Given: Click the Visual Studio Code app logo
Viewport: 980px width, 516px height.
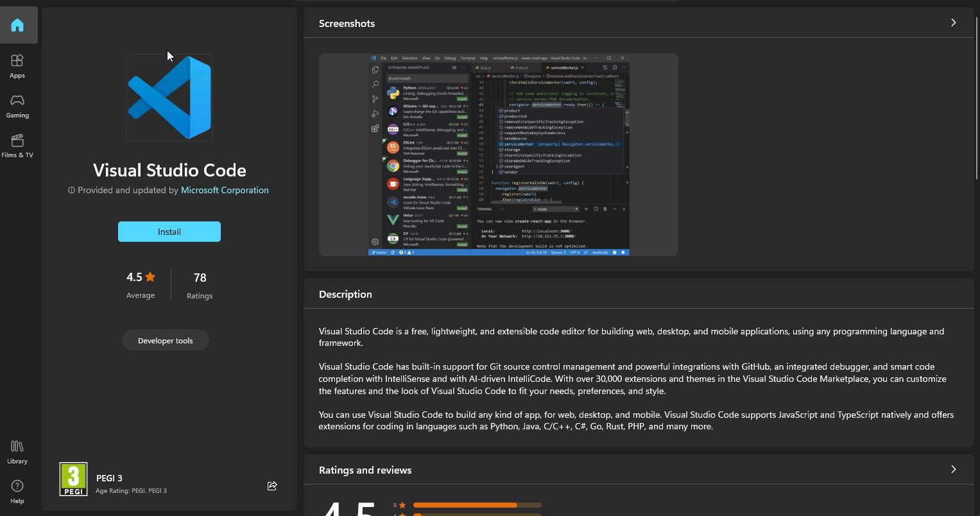Looking at the screenshot, I should [169, 98].
